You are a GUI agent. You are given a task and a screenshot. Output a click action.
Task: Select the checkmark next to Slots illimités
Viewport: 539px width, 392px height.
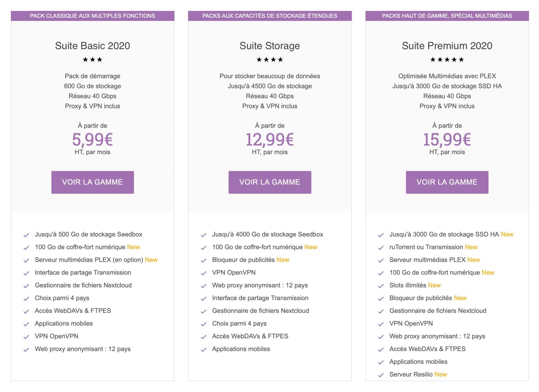click(381, 285)
